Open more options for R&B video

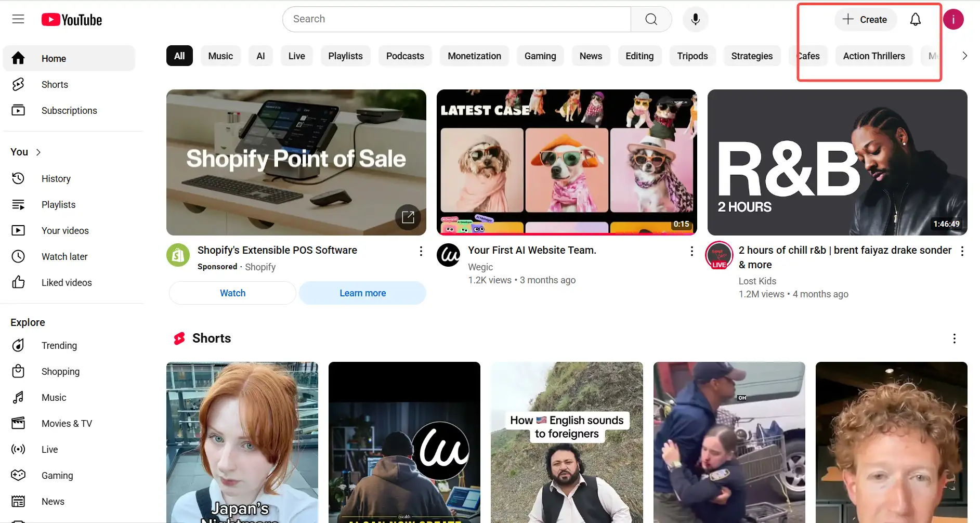pos(962,251)
